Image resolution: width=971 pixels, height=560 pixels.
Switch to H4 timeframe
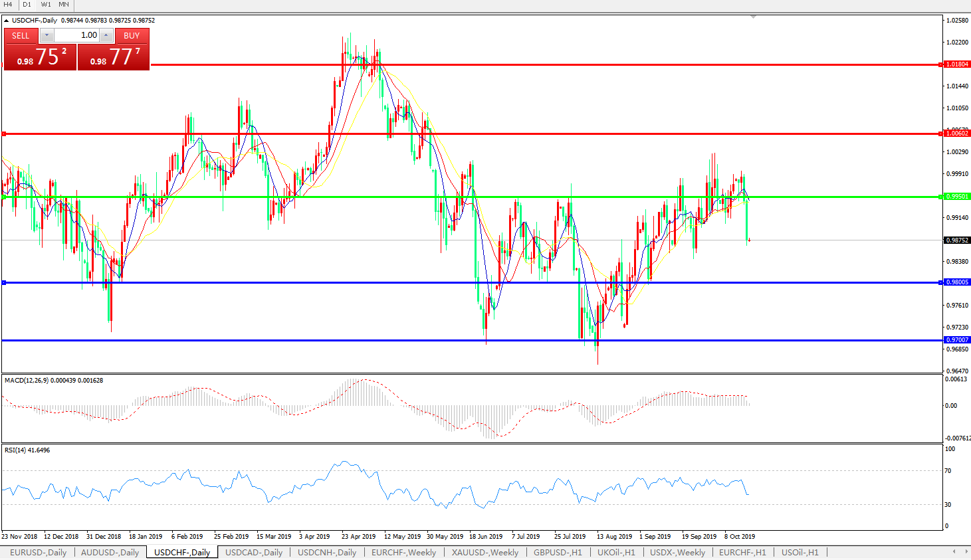click(x=8, y=5)
